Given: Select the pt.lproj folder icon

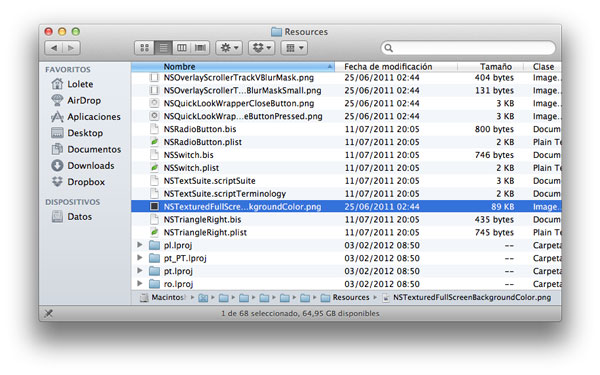Looking at the screenshot, I should tap(154, 271).
